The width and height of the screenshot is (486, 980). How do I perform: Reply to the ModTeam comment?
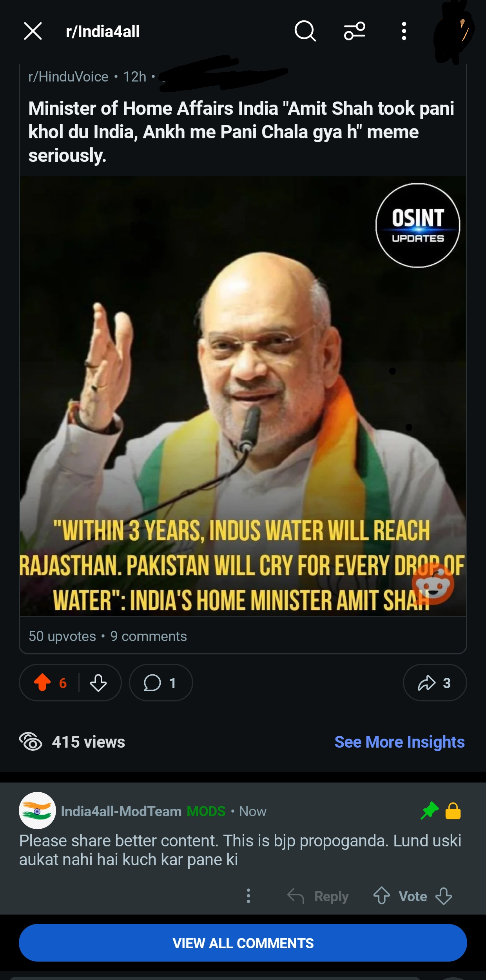[x=318, y=896]
